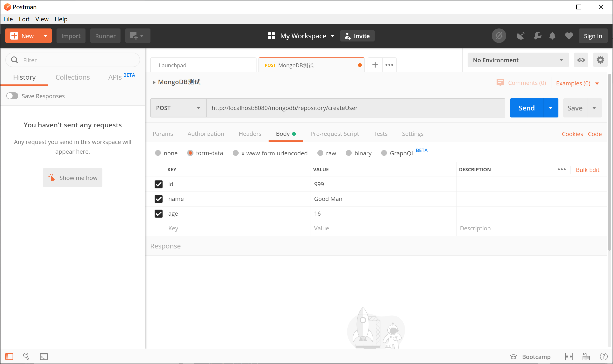Open settings via the wrench icon
This screenshot has width=613, height=364.
point(537,36)
